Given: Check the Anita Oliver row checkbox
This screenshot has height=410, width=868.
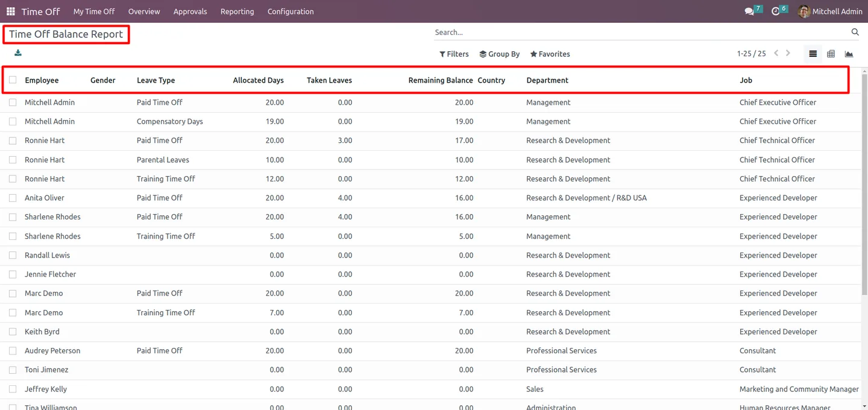Looking at the screenshot, I should 13,198.
